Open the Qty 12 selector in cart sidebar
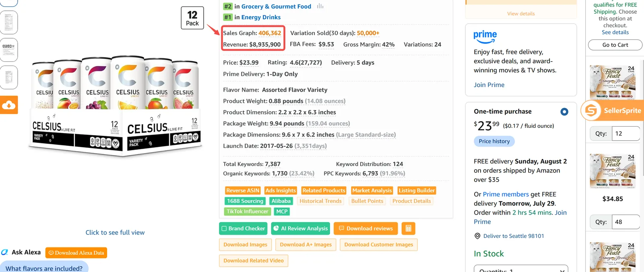The width and height of the screenshot is (644, 272). (x=625, y=134)
